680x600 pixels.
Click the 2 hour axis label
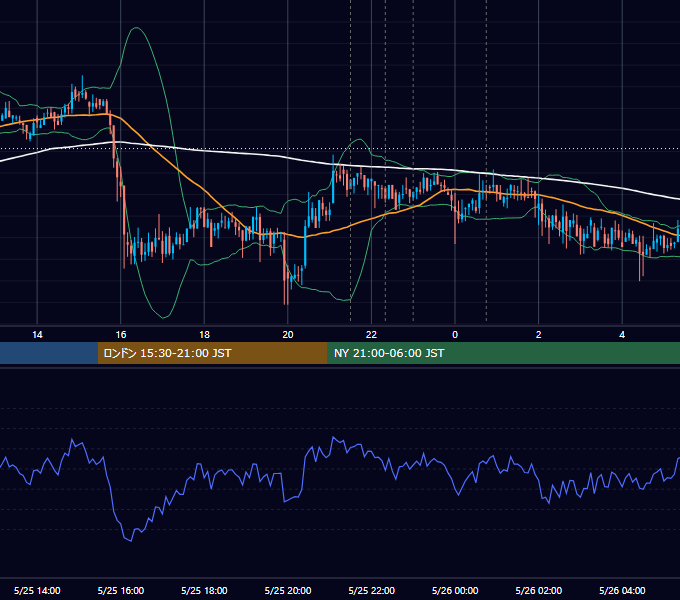(539, 335)
